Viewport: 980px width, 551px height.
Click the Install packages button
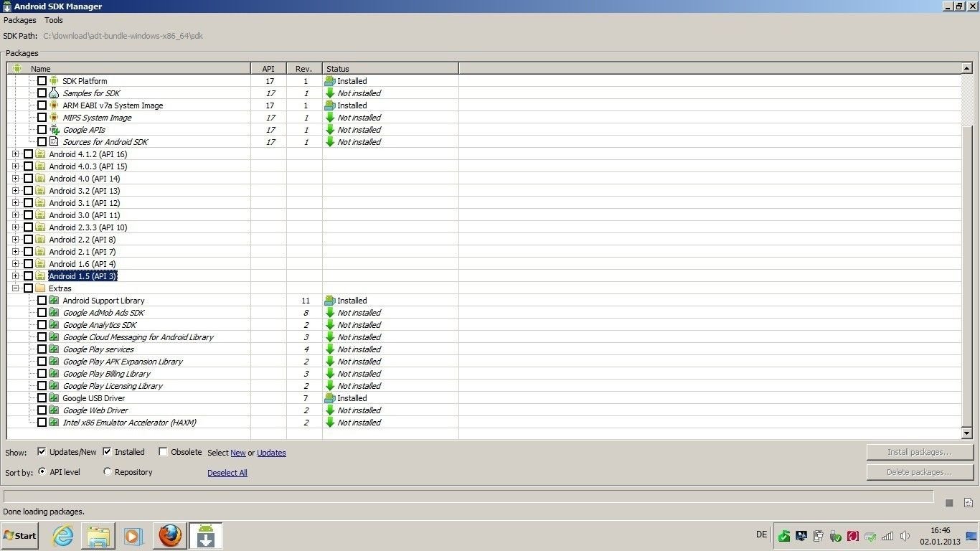click(x=919, y=452)
